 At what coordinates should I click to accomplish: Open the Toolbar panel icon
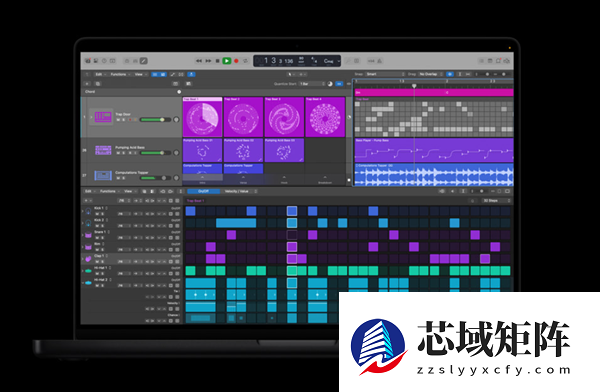(x=112, y=61)
